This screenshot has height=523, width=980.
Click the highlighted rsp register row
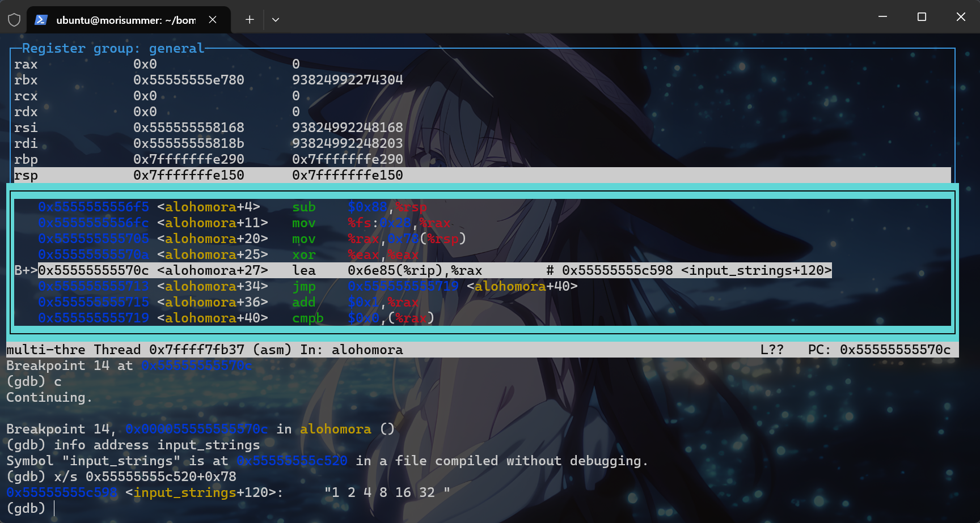pos(482,175)
